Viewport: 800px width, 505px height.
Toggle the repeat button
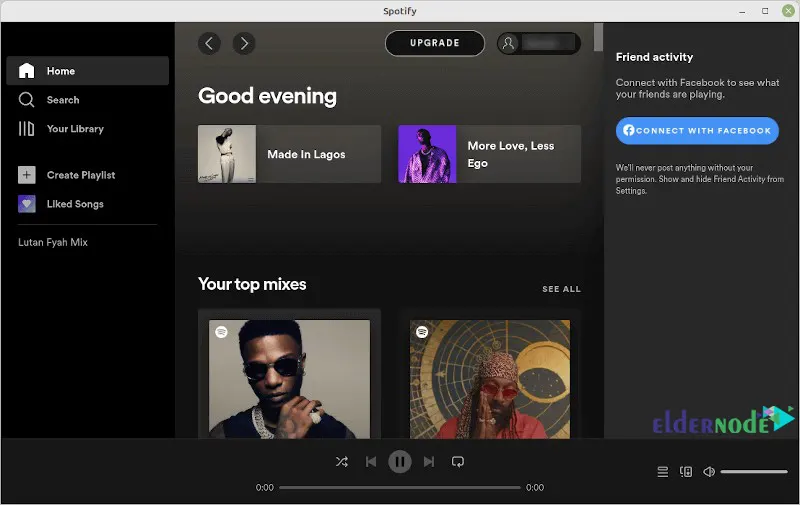[458, 462]
